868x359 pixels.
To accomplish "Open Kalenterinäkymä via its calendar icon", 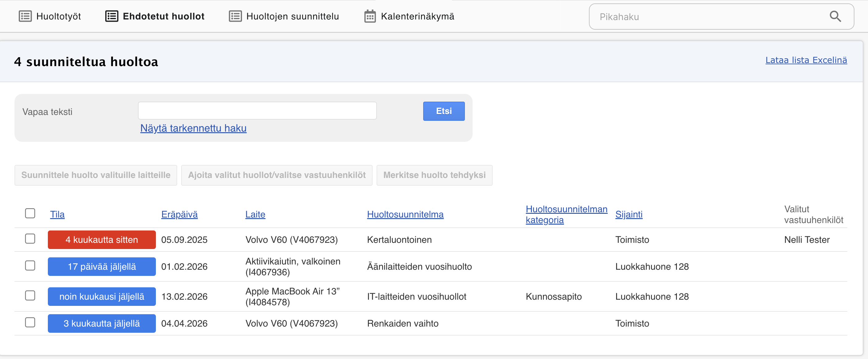I will [370, 16].
